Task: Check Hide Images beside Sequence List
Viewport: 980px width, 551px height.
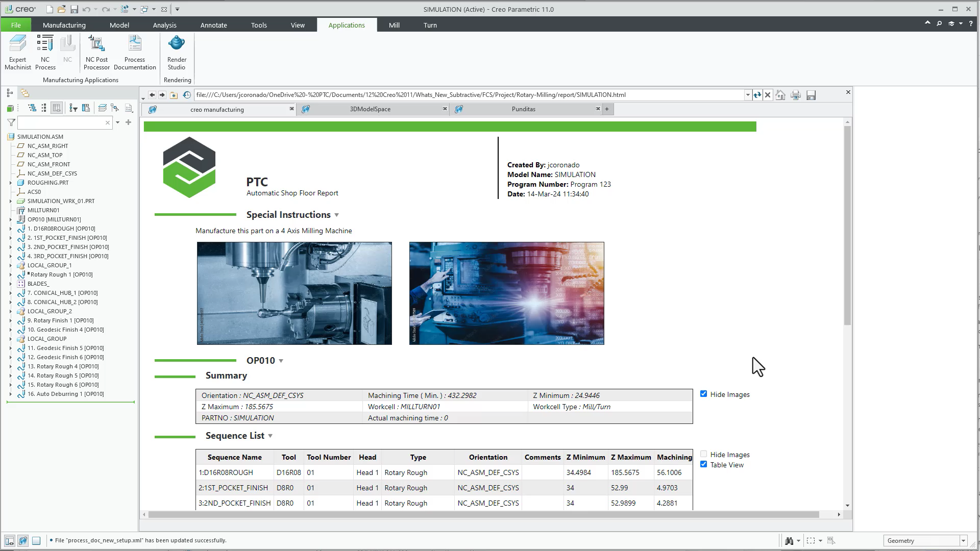Action: pyautogui.click(x=703, y=454)
